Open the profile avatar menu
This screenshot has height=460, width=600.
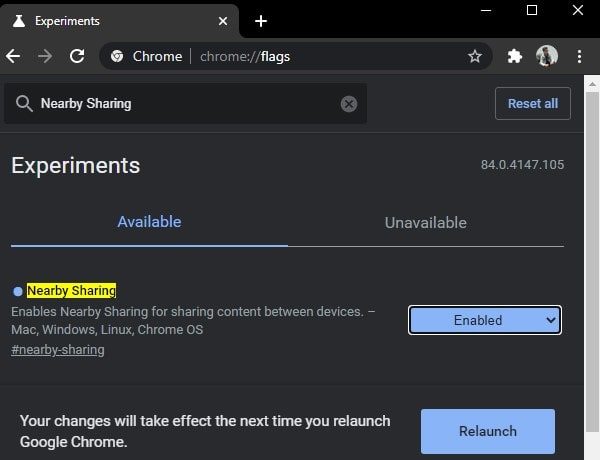coord(547,56)
